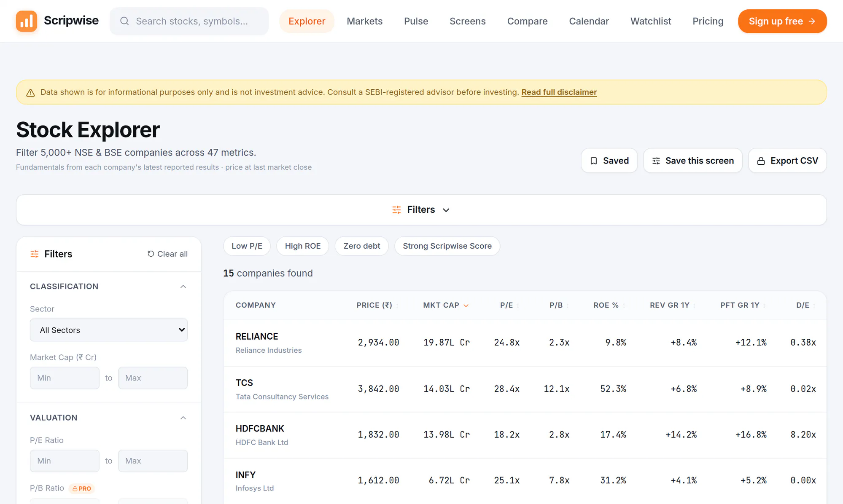The height and width of the screenshot is (504, 843).
Task: Click Market Cap Min input
Action: [x=65, y=378]
